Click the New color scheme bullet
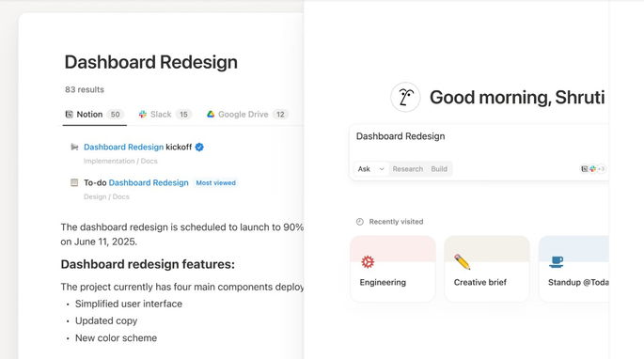Image resolution: width=644 pixels, height=359 pixels. click(116, 338)
